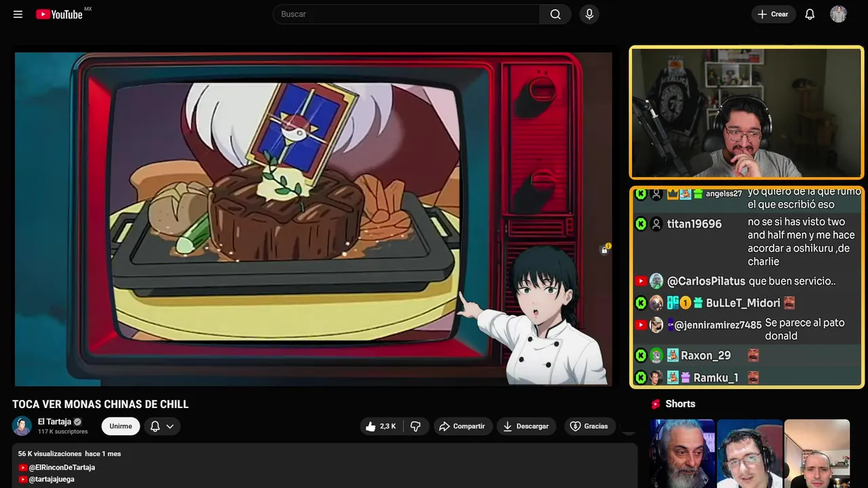The image size is (868, 488).
Task: Click chat username Ramku_1
Action: coord(715,378)
